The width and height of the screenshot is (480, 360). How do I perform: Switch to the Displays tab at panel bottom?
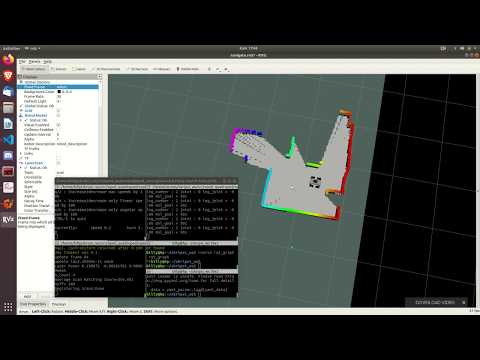point(59,304)
